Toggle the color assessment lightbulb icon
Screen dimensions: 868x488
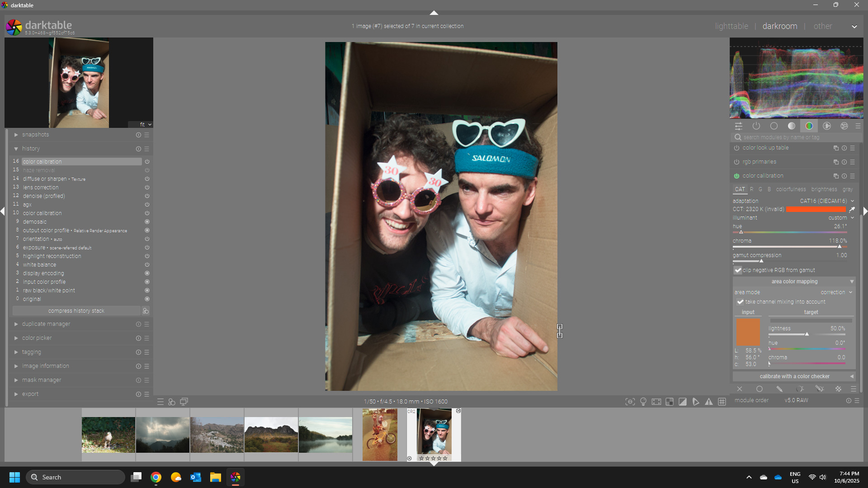[643, 402]
